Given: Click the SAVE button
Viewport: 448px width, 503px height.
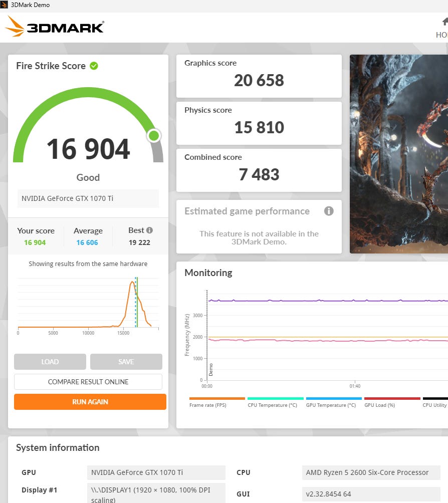Looking at the screenshot, I should [126, 362].
